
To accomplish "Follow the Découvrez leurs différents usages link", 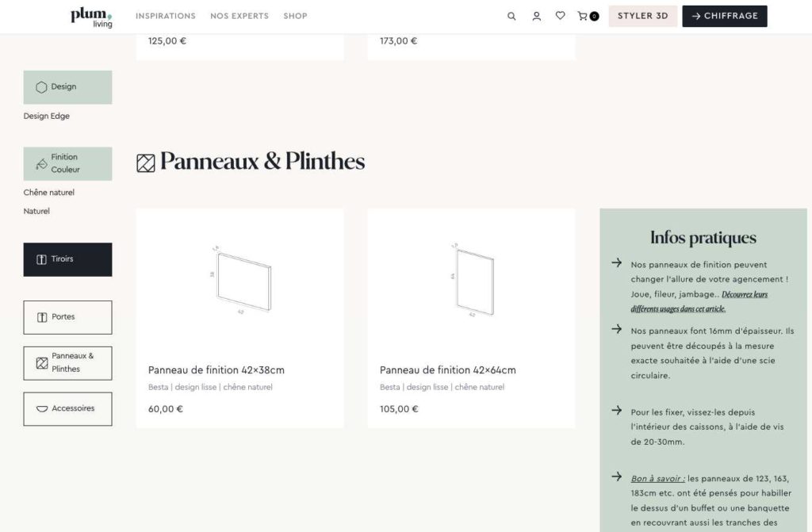I will (699, 301).
